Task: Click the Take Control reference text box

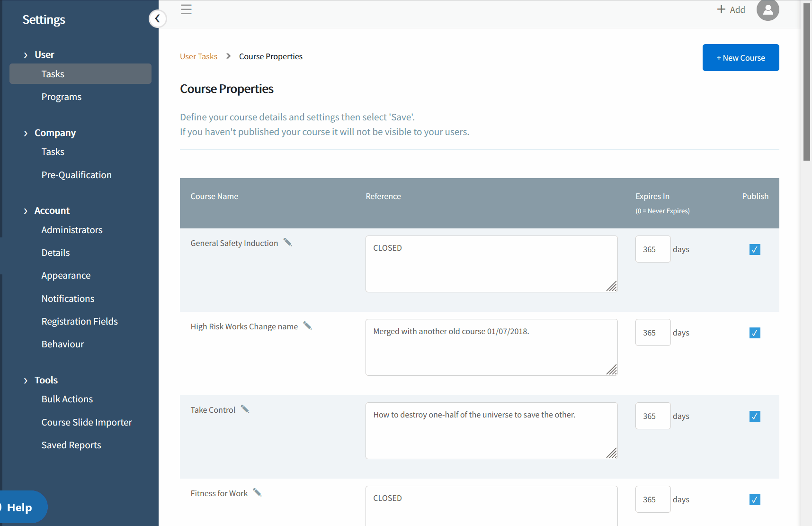Action: coord(491,430)
